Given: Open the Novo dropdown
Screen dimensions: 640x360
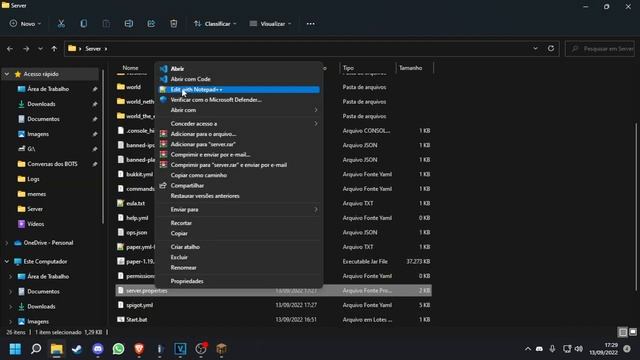Looking at the screenshot, I should tap(25, 24).
